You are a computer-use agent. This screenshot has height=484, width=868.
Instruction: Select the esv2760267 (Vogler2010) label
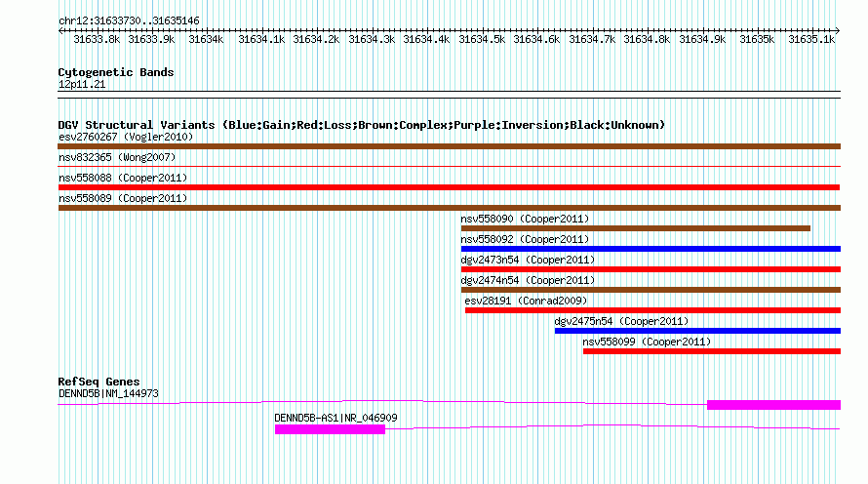click(126, 137)
